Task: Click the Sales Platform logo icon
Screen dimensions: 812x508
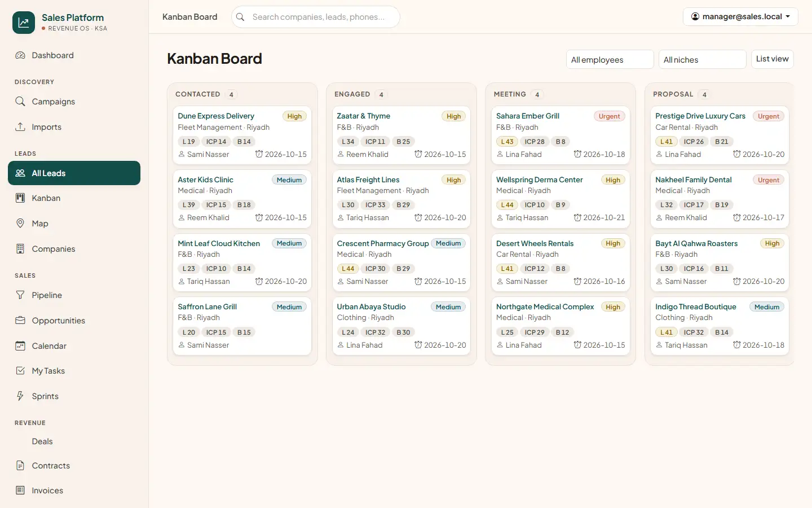Action: pos(24,23)
